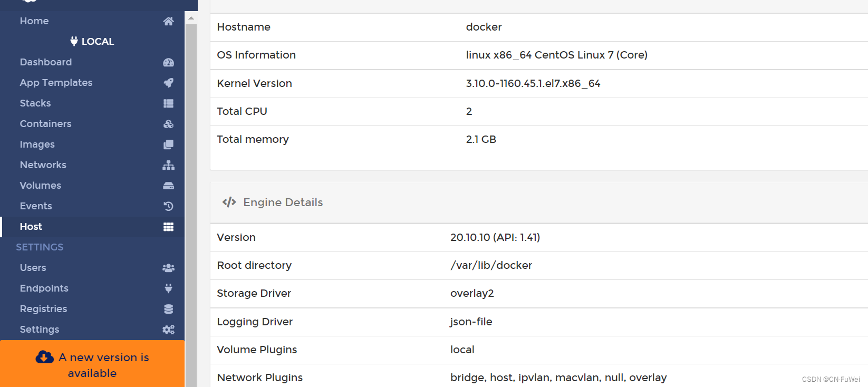Click kernel version 3.10.0-1160.45.1.el7.x86_64
Viewport: 868px width, 387px height.
pos(533,83)
